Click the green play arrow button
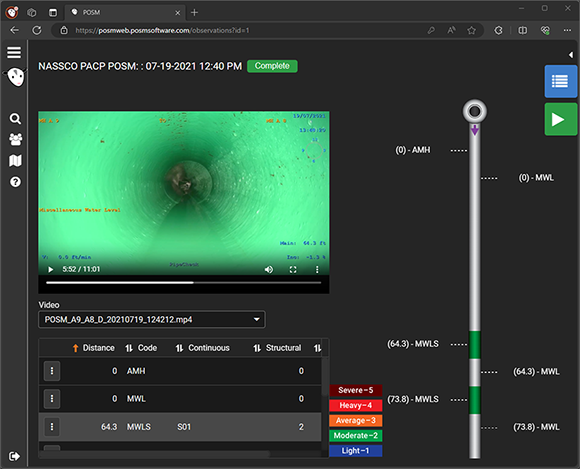The height and width of the screenshot is (469, 580). 560,119
